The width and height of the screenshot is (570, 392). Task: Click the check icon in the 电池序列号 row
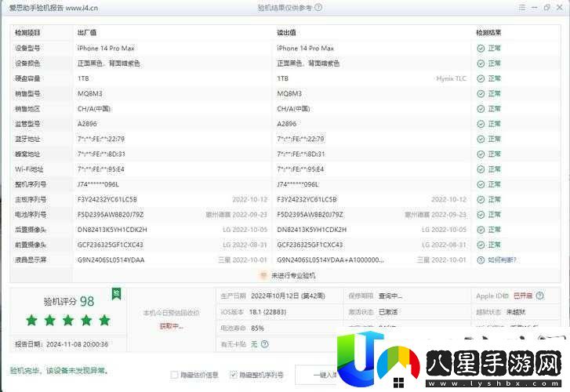coord(481,215)
